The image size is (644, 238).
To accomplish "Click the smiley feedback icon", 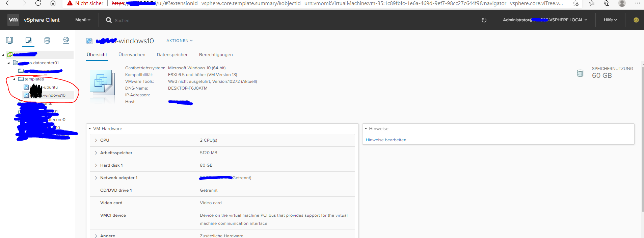I will (636, 20).
